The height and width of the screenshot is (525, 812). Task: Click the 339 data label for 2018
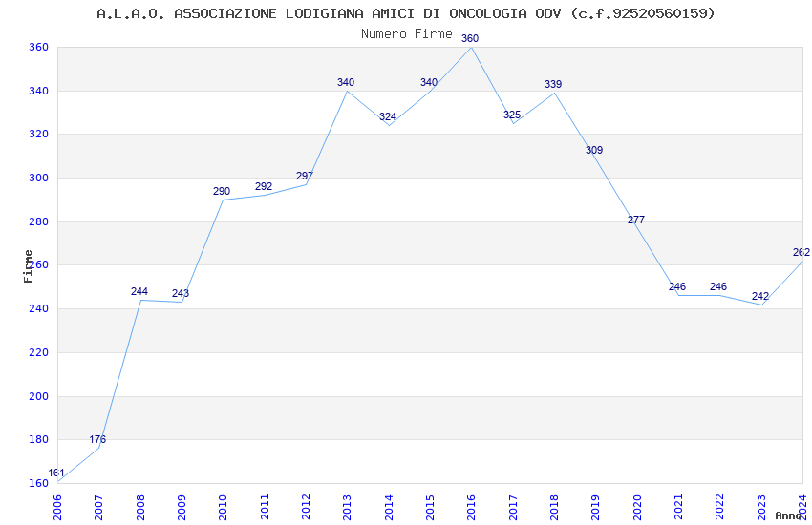click(x=553, y=84)
